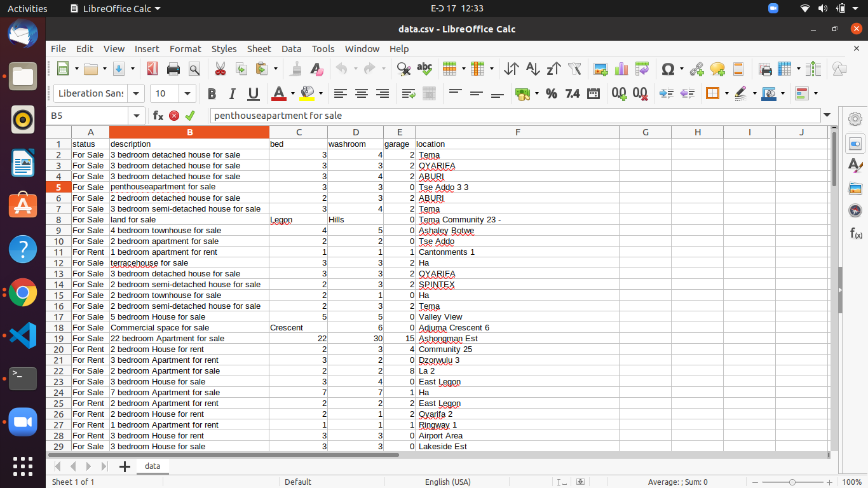Screen dimensions: 868x488
Task: Insert a chart
Action: pos(621,69)
